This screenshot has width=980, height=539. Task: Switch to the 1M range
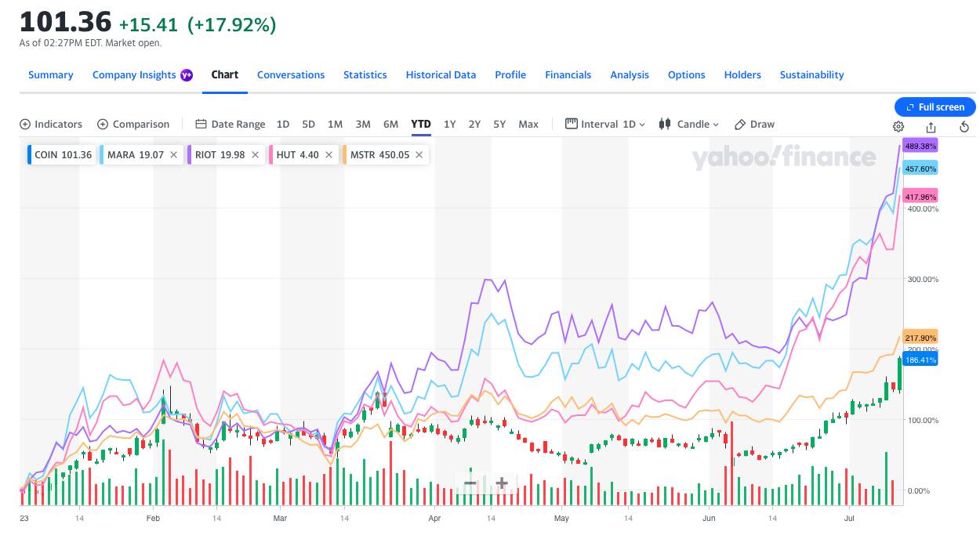pyautogui.click(x=335, y=124)
